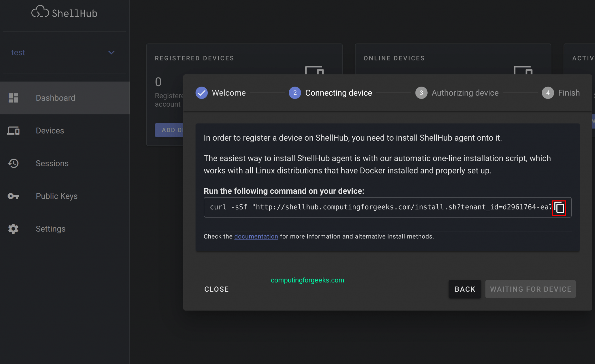The width and height of the screenshot is (595, 364).
Task: Open the documentation link
Action: pos(256,236)
